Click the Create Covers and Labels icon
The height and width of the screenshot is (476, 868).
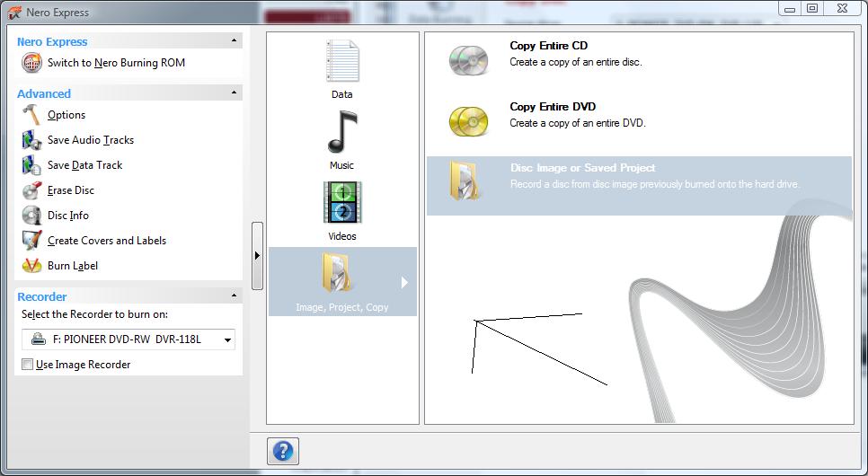[31, 240]
